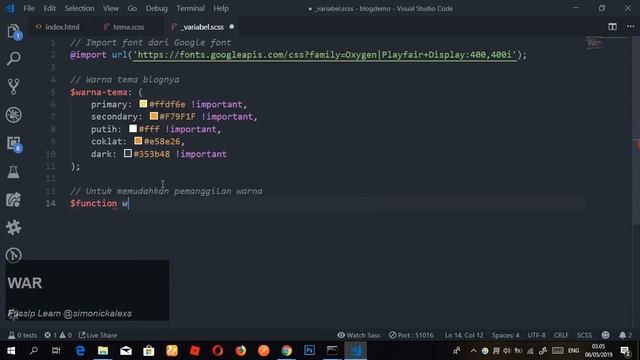The width and height of the screenshot is (640, 360).
Task: Click the cog-shaped icon below Live Share
Action: [x=13, y=227]
